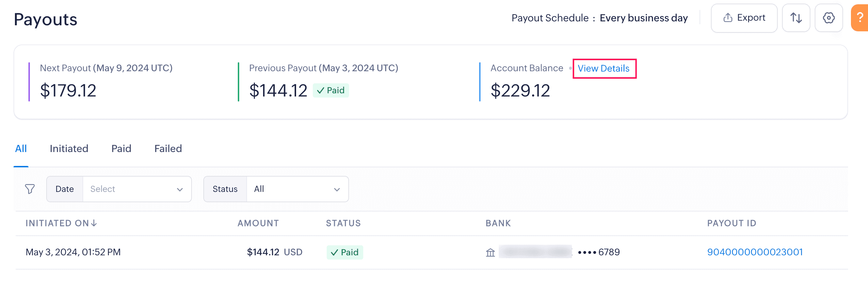
Task: Click the bank building icon
Action: pyautogui.click(x=491, y=252)
